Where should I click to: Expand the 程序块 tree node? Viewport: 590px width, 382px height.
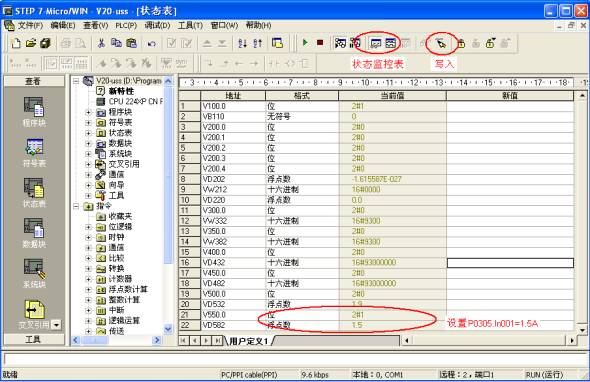(x=88, y=112)
